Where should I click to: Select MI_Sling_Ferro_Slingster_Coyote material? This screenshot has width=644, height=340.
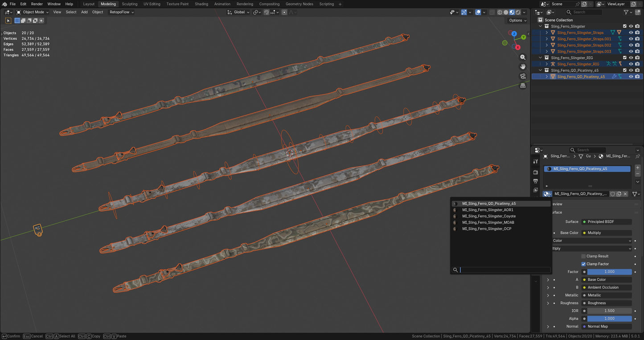pyautogui.click(x=500, y=216)
